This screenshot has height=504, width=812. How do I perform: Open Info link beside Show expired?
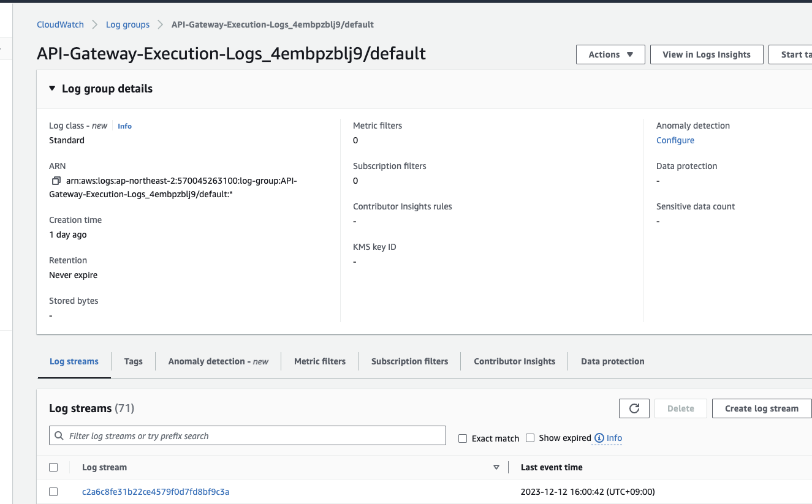tap(614, 438)
